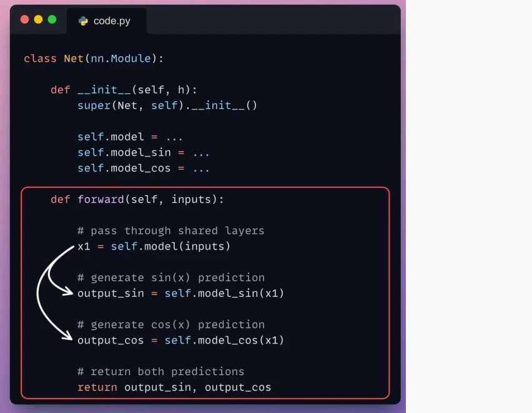Click the return both predictions comment
Screen dimensions: 532x413
161,372
